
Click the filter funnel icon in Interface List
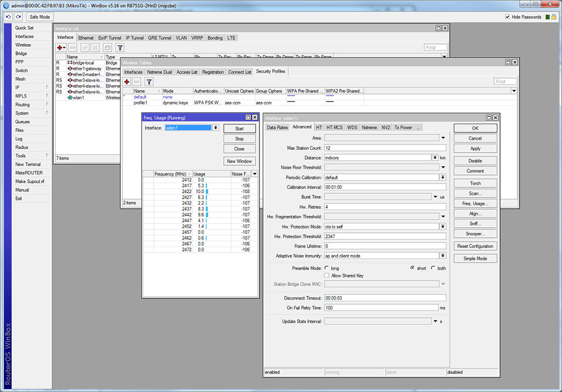coord(120,48)
